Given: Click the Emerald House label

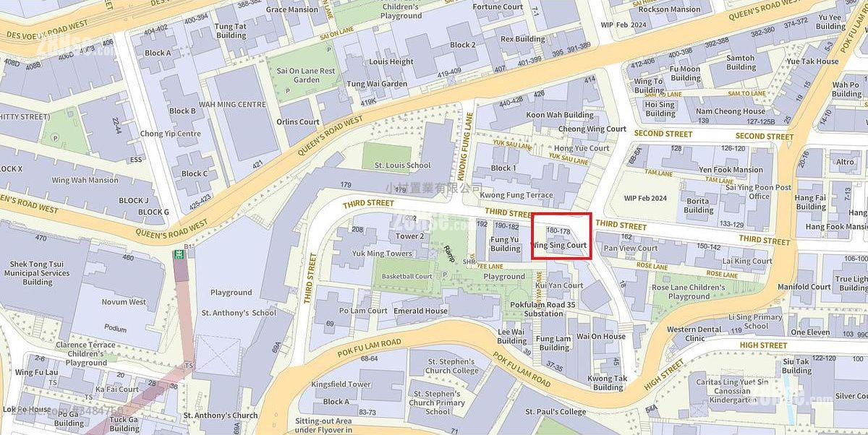Looking at the screenshot, I should click(420, 311).
